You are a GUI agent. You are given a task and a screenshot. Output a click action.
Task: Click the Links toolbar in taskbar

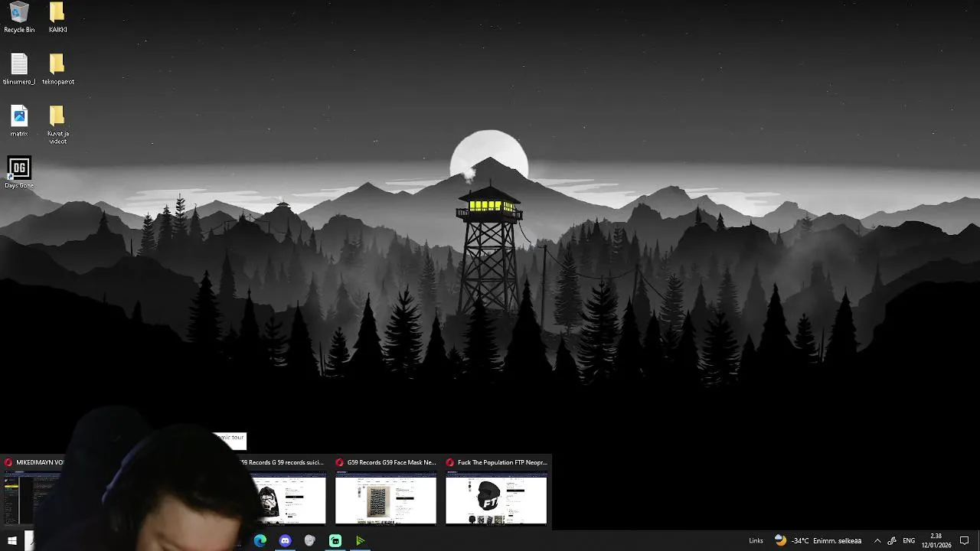coord(756,540)
